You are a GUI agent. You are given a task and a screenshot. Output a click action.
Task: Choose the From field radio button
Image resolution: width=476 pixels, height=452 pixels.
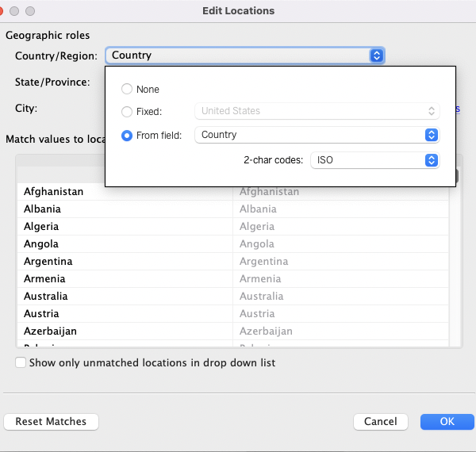(x=127, y=136)
